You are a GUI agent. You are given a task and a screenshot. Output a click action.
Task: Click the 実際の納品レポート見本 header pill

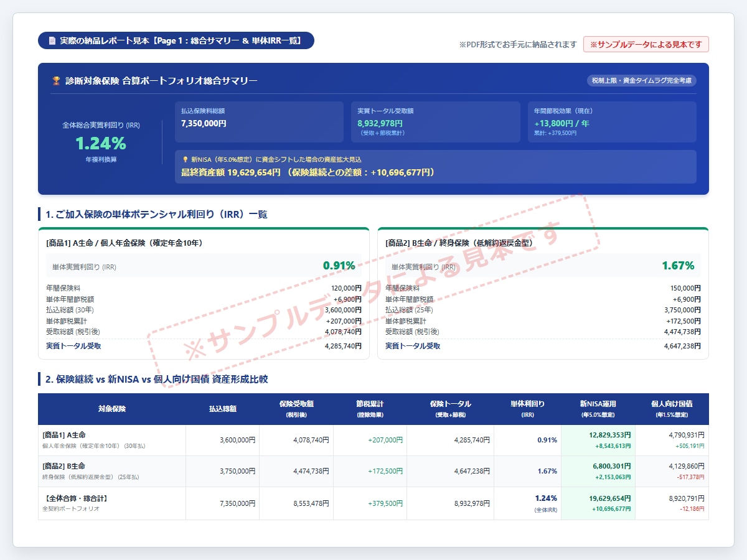[x=176, y=40]
